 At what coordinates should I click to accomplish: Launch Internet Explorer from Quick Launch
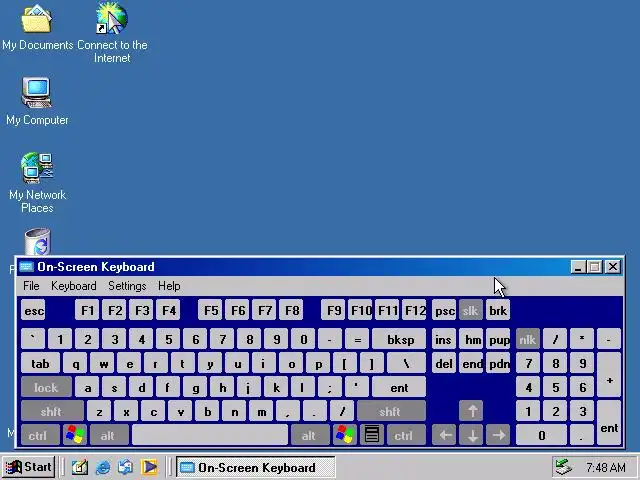point(102,467)
